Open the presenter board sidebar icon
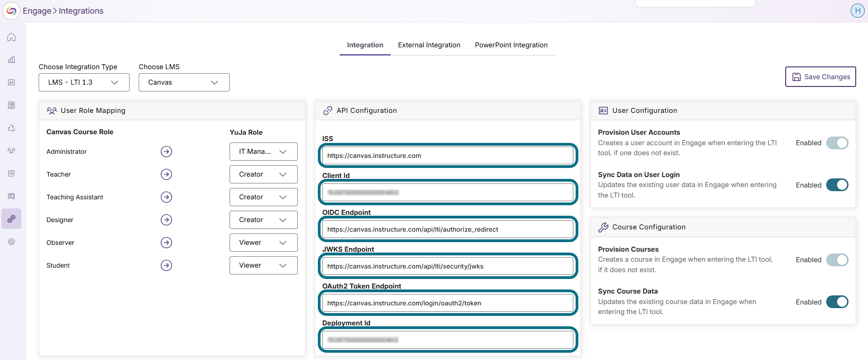 11,196
